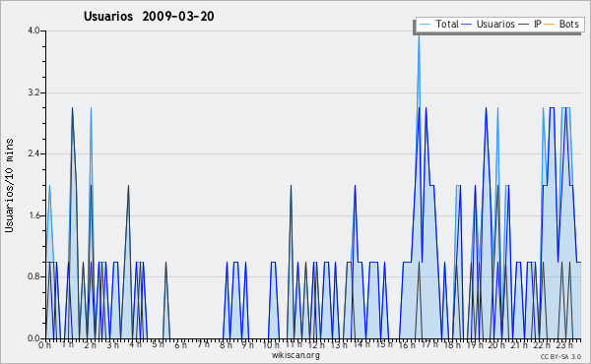Click the y-axis value 1.6
Screen dimensions: 591x364
tap(33, 215)
